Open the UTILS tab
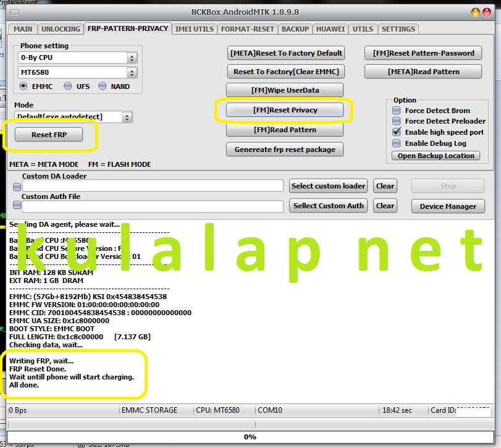The height and width of the screenshot is (448, 501). tap(363, 29)
